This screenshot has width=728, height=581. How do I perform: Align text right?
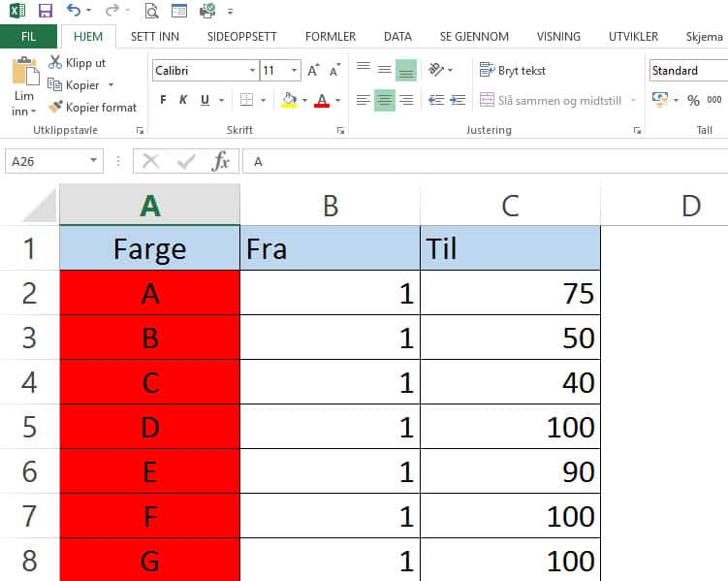pyautogui.click(x=406, y=100)
